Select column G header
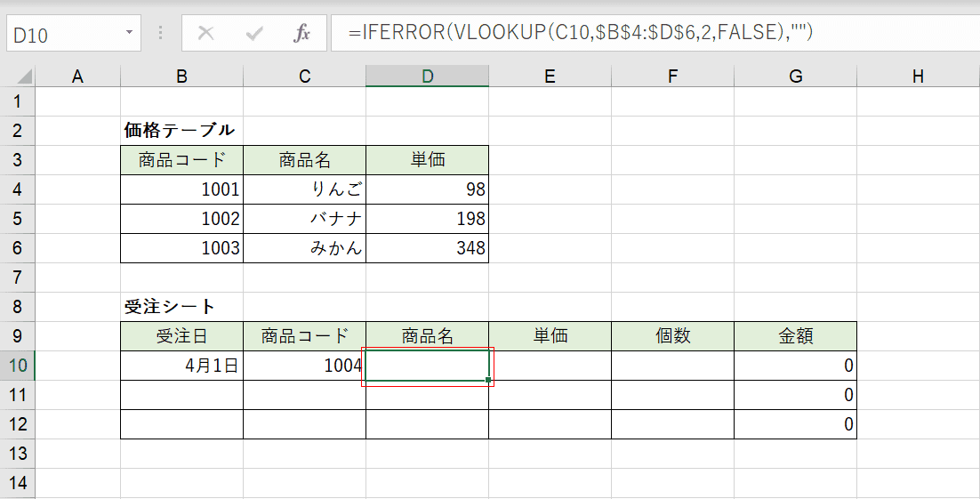Screen dimensions: 980x499 (x=795, y=76)
